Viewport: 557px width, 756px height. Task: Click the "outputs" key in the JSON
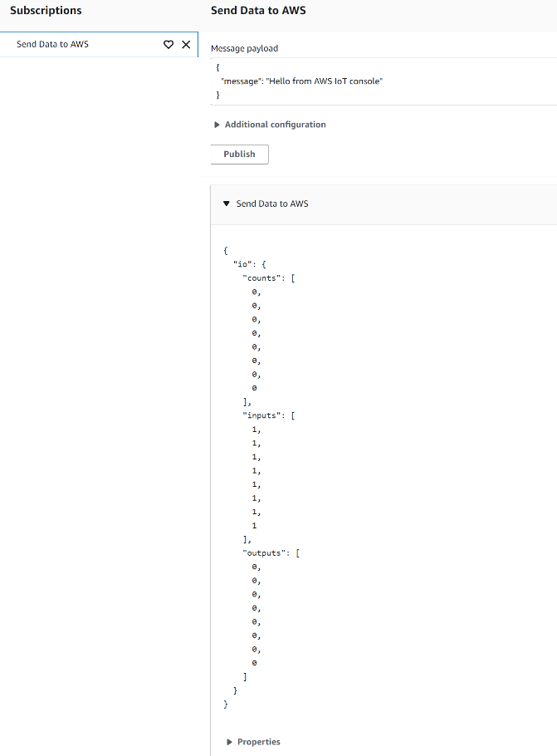(263, 552)
